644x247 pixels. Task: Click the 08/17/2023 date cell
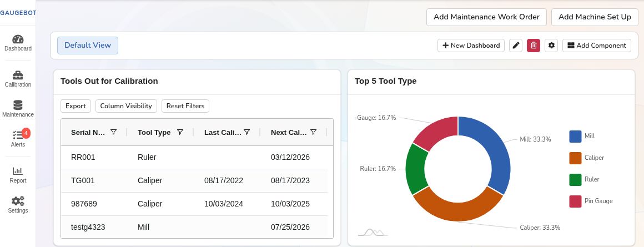290,181
